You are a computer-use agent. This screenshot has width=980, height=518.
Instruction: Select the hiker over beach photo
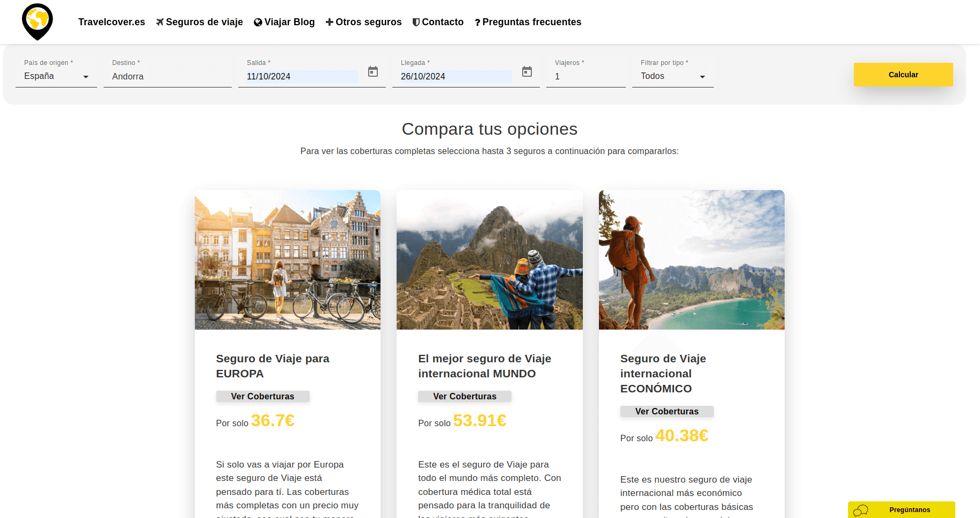(692, 260)
